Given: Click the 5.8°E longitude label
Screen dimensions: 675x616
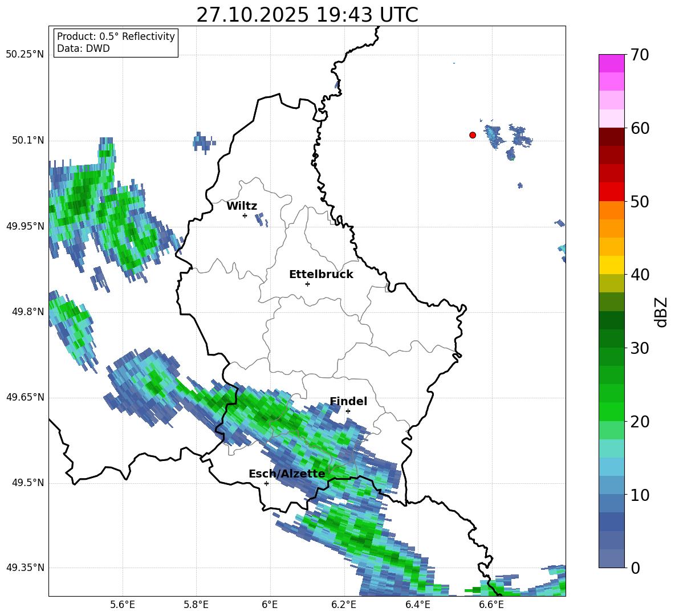Looking at the screenshot, I should pos(196,605).
